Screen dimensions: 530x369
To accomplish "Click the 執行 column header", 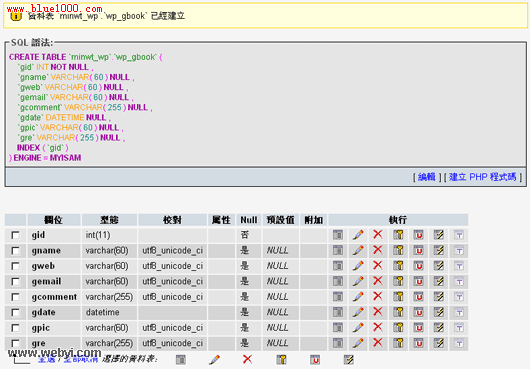I will coord(398,220).
